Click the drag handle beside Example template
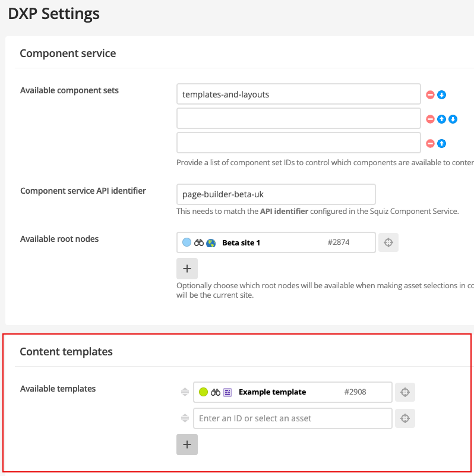The height and width of the screenshot is (476, 474). click(184, 392)
